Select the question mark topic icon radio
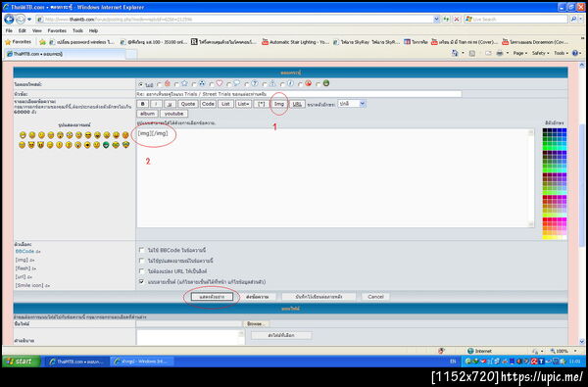Viewport: 588px width, 387px height. click(247, 85)
